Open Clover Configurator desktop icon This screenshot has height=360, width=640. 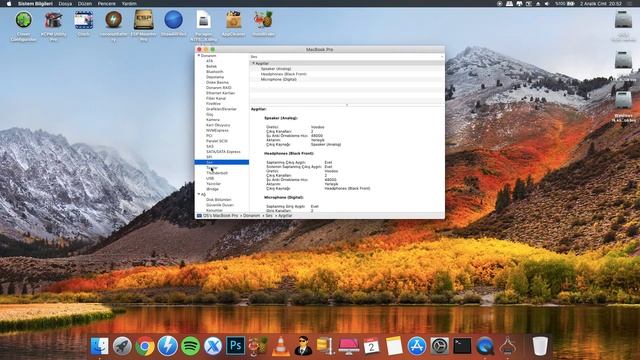pos(24,20)
